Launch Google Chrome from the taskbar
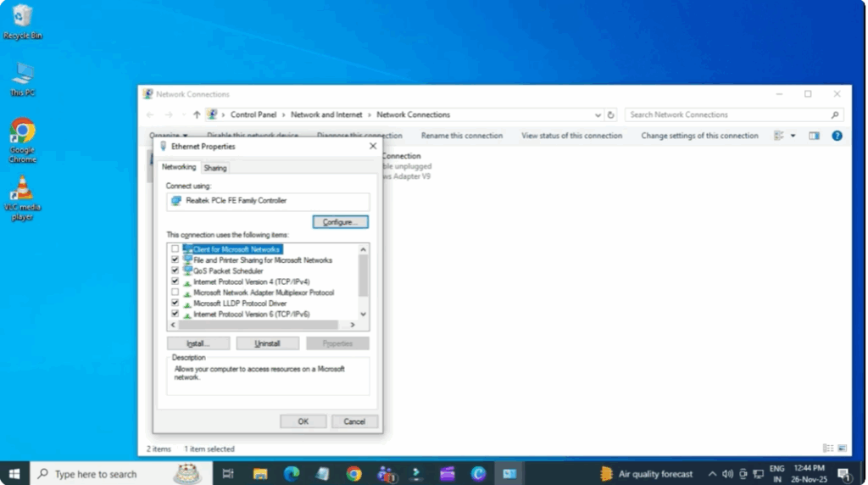 [x=353, y=474]
